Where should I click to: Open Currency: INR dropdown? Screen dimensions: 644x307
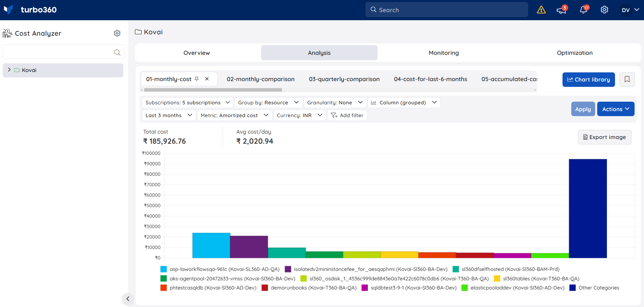coord(299,115)
